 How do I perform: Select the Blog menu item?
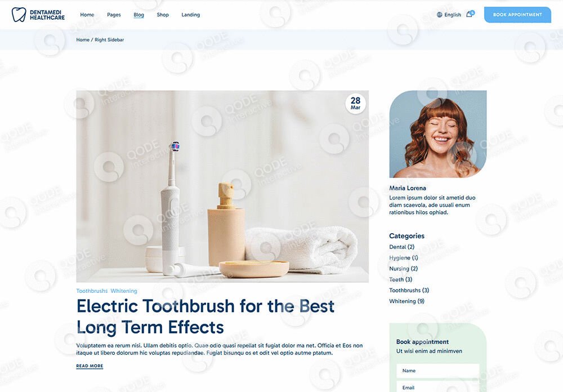click(138, 15)
